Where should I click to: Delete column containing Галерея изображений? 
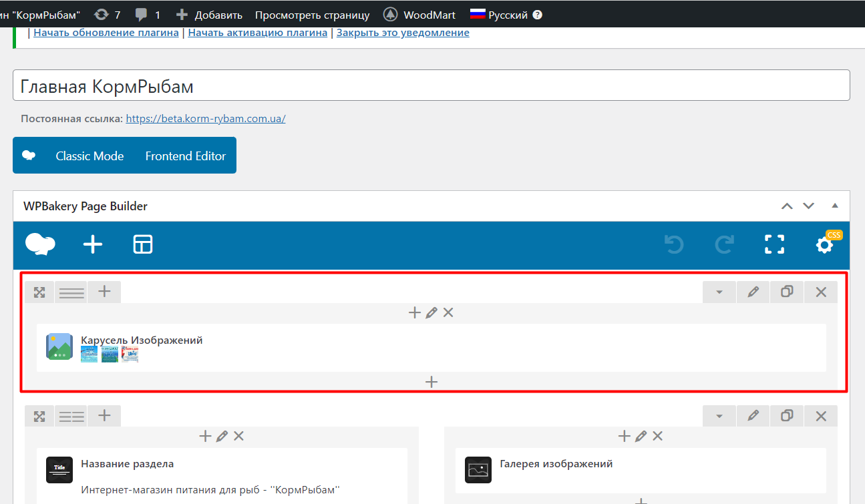click(x=657, y=436)
